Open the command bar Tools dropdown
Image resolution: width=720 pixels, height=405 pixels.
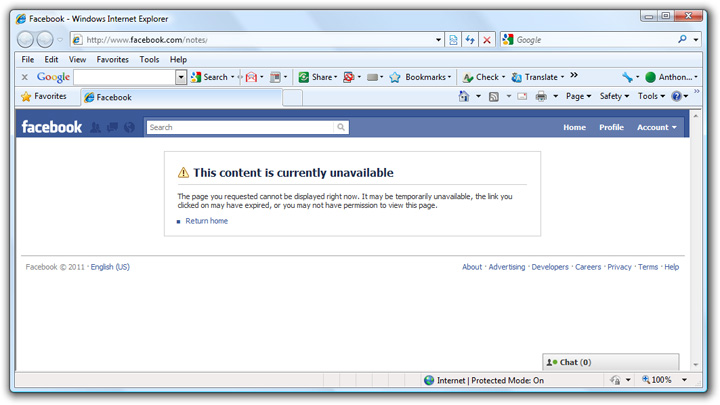click(x=651, y=96)
